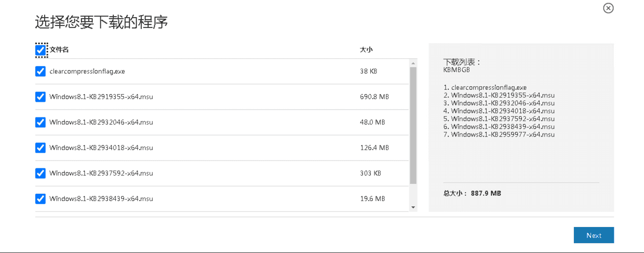Click the file list scroll-up arrow
Viewport: 644px width, 253px height.
[413, 63]
